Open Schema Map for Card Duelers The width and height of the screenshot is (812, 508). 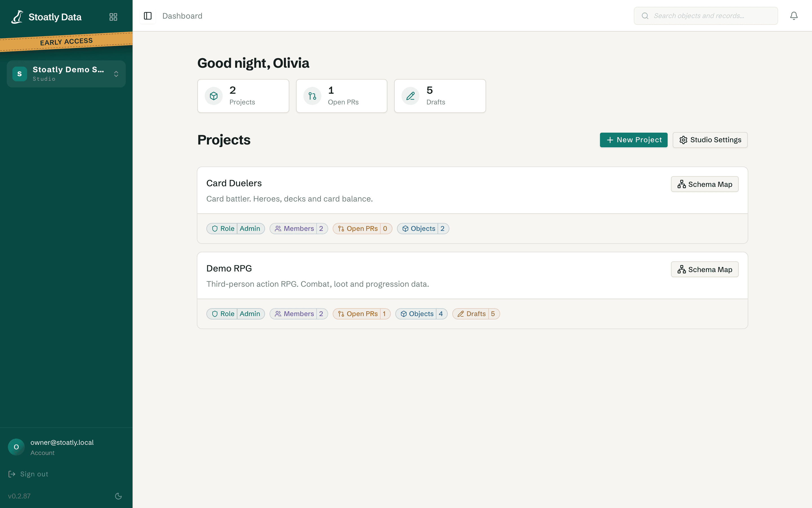coord(705,184)
